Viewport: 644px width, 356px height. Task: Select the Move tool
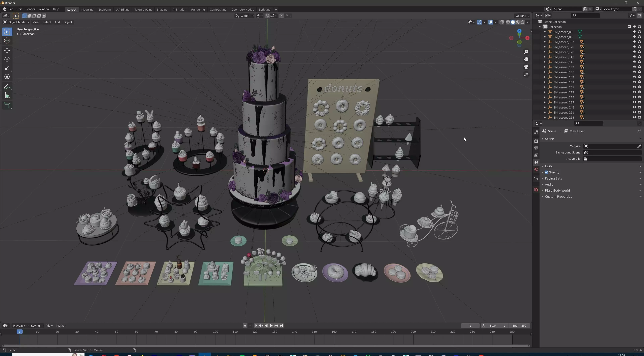click(x=7, y=50)
